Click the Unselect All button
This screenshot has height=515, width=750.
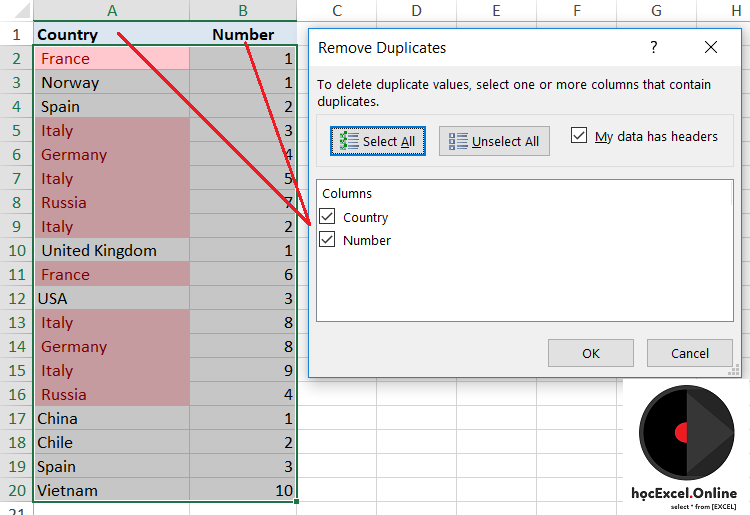coord(494,141)
